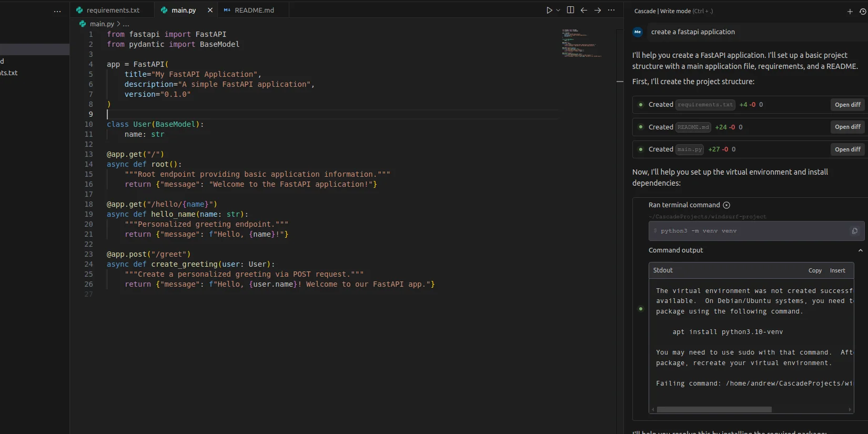Viewport: 868px width, 434px height.
Task: Open diff for created requirements.txt
Action: click(847, 105)
